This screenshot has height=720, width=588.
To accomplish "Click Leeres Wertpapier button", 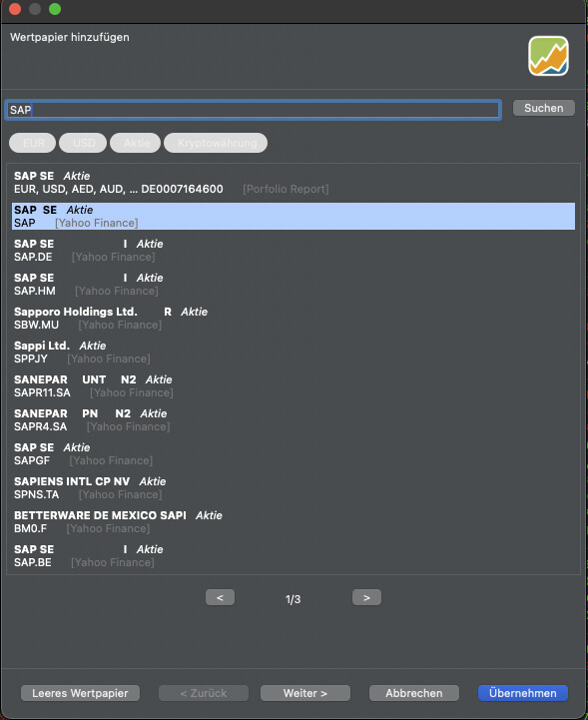I will coord(80,693).
